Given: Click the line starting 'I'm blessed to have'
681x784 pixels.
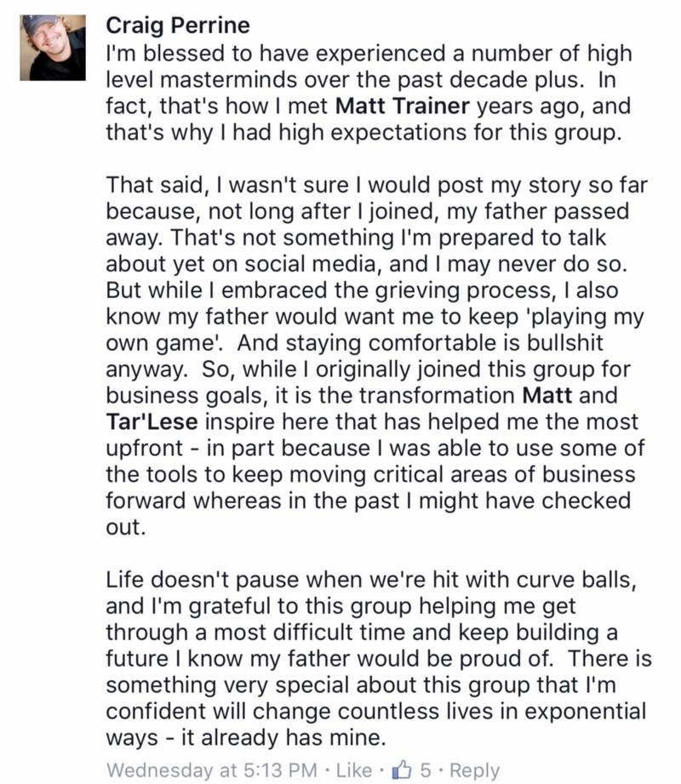Looking at the screenshot, I should pyautogui.click(x=369, y=54).
